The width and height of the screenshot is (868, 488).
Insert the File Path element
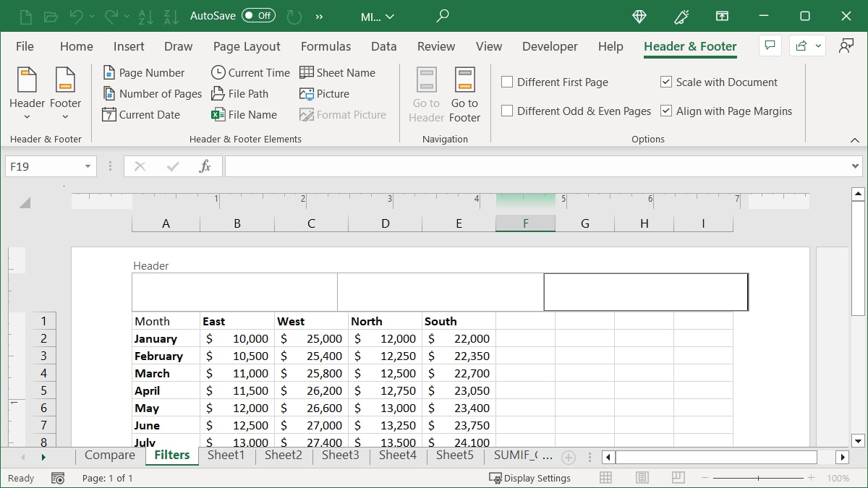[x=241, y=93]
